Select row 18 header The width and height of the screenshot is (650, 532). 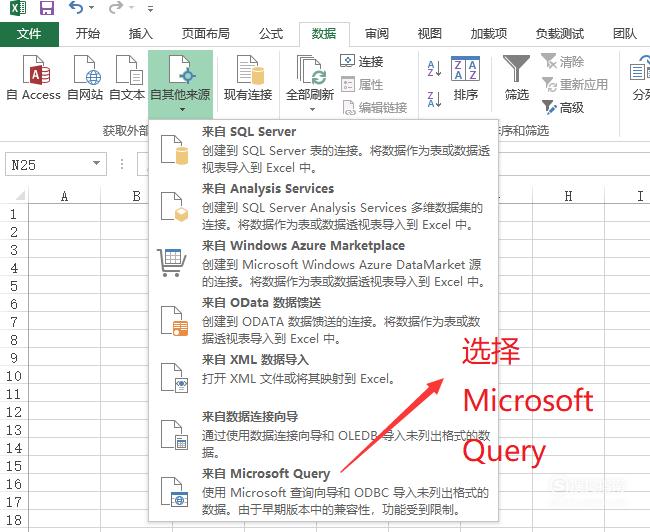click(x=14, y=519)
